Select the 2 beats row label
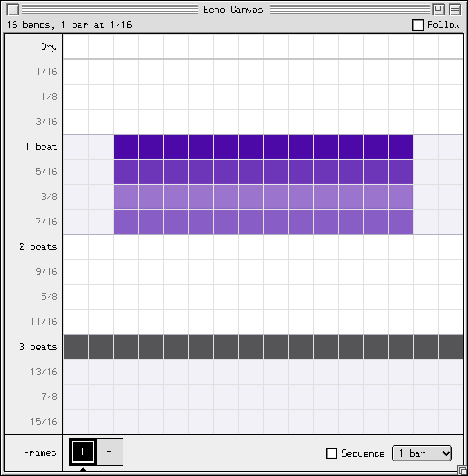The height and width of the screenshot is (476, 468). pyautogui.click(x=38, y=247)
